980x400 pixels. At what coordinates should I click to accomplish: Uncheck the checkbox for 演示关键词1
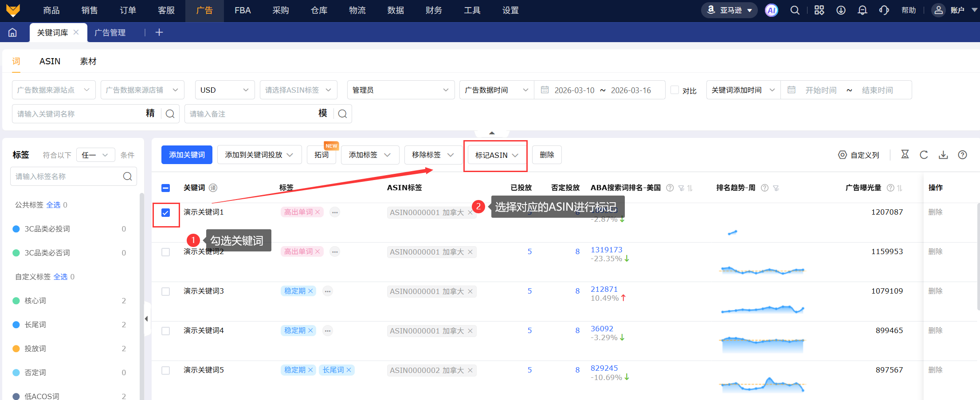point(166,213)
